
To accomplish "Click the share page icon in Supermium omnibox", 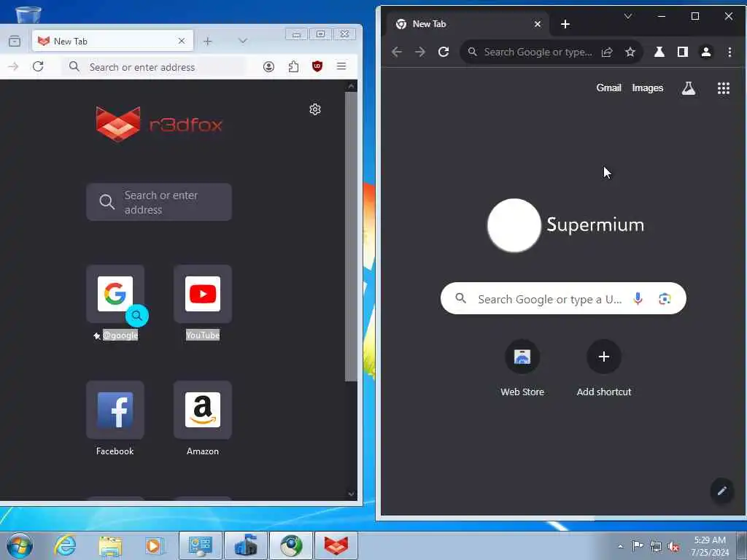I will (x=607, y=52).
